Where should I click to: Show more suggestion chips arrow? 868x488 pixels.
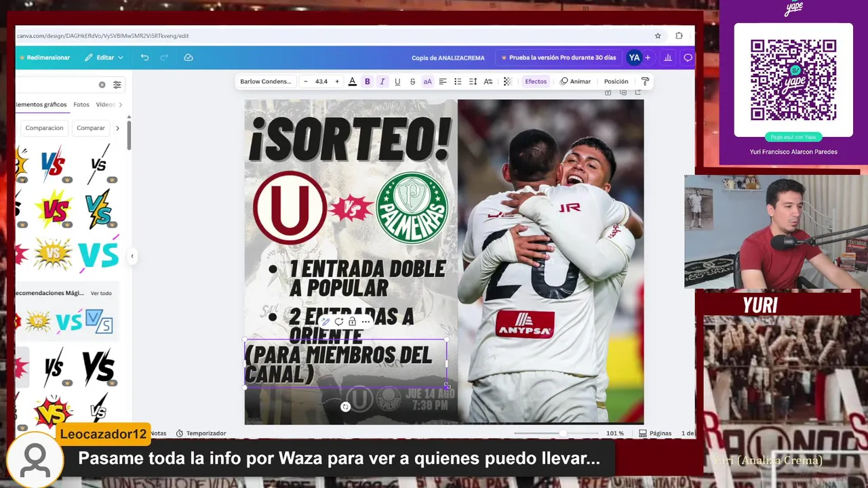[117, 128]
